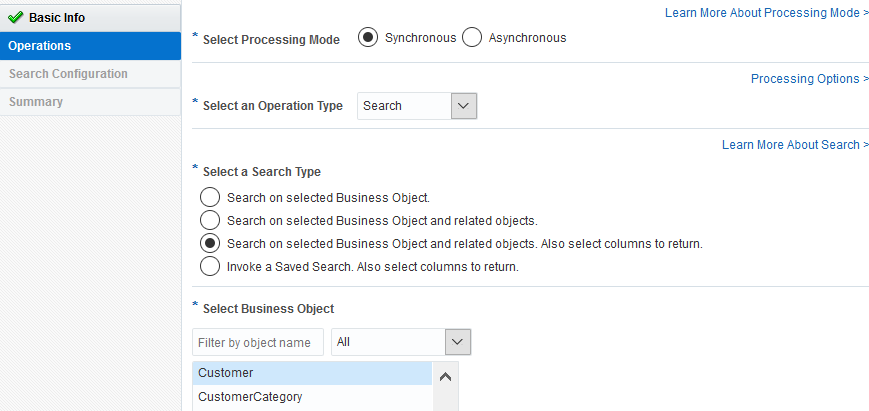The width and height of the screenshot is (869, 411).
Task: Go to the Operations step
Action: [x=40, y=46]
